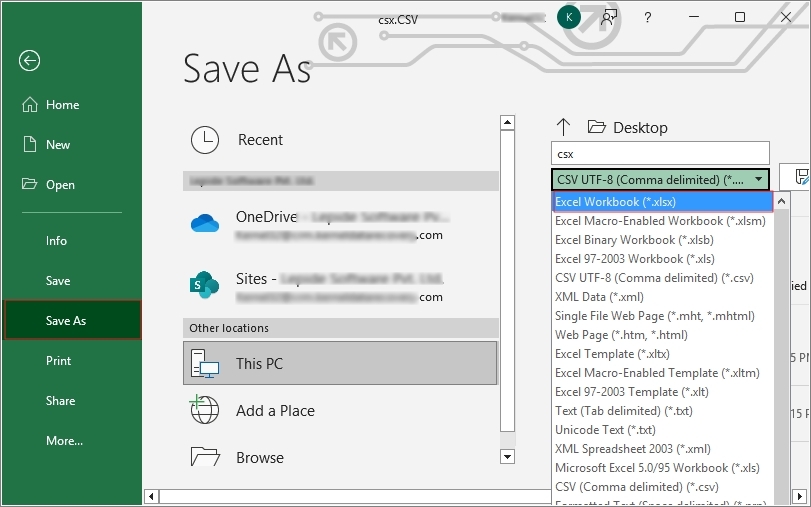Click the Recent clock icon
Viewport: 811px width, 507px height.
coord(205,140)
